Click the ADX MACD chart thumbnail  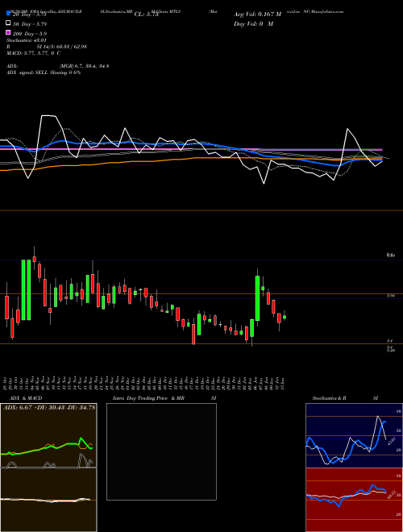tap(48, 468)
